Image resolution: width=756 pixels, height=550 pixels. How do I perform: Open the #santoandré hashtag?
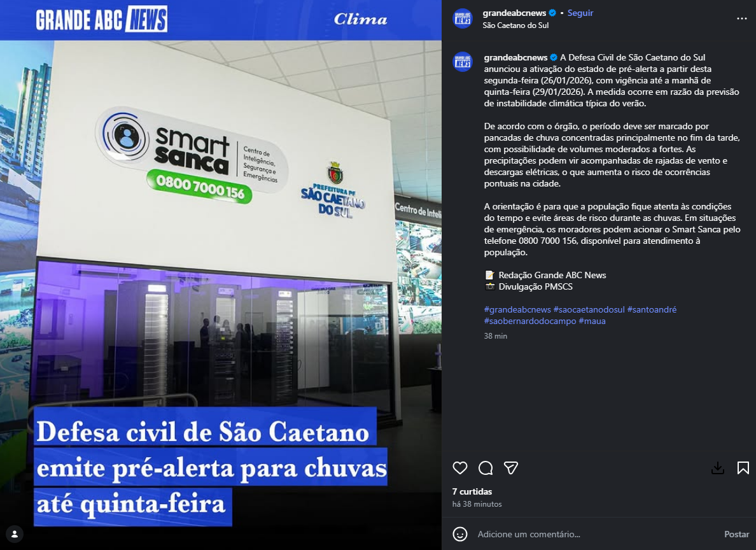652,309
